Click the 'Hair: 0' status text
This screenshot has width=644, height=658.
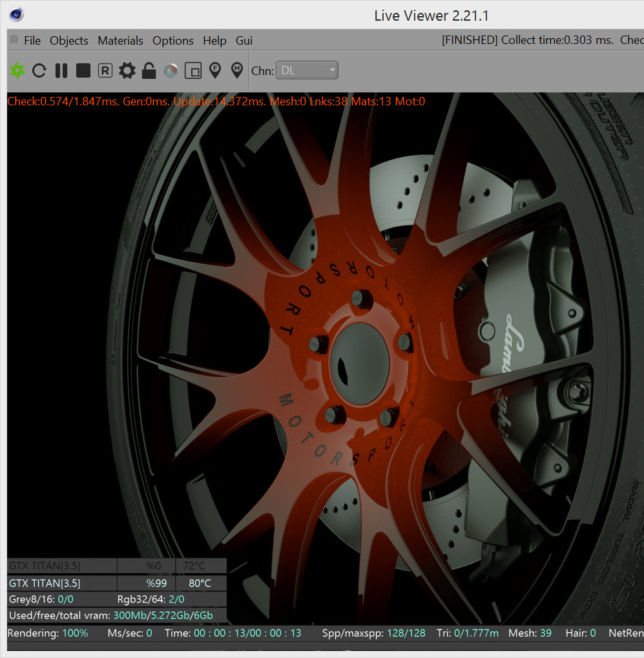pyautogui.click(x=581, y=633)
